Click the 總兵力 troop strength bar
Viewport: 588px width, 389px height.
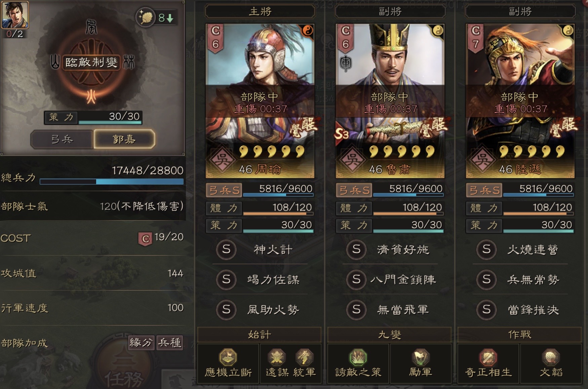(x=112, y=182)
